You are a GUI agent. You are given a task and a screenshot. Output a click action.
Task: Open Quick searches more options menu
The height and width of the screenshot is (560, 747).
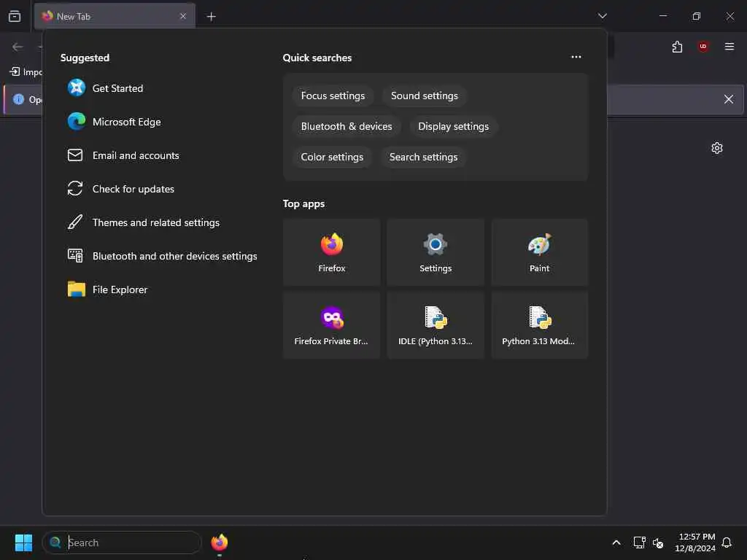point(576,57)
